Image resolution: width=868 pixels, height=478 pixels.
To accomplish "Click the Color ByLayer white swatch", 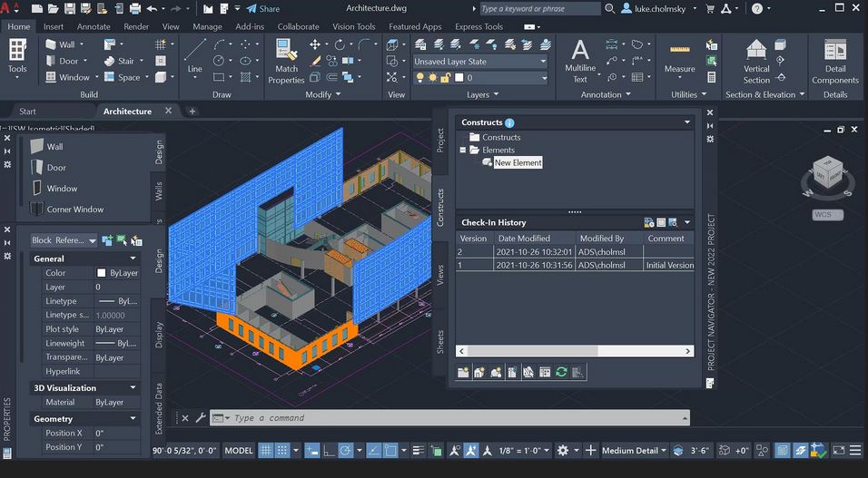I will click(102, 273).
